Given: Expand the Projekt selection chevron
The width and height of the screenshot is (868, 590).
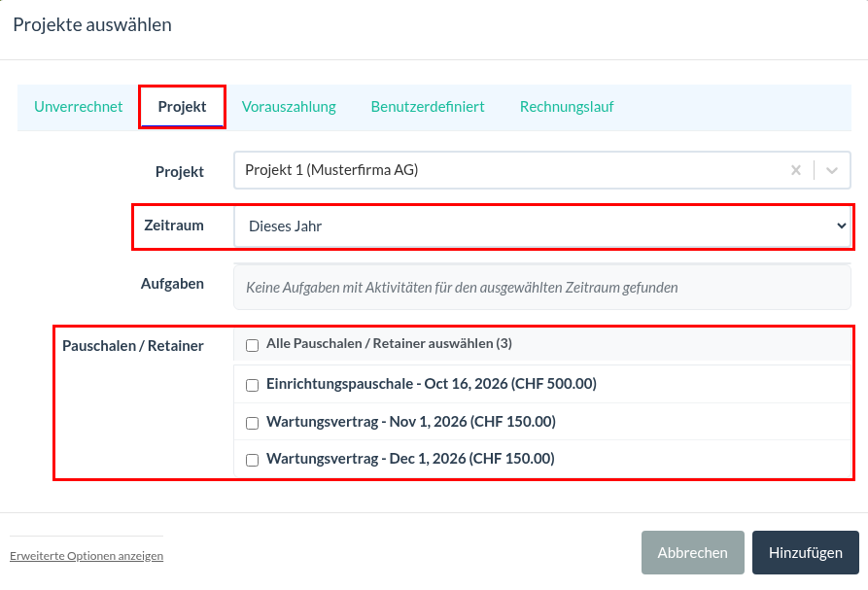Looking at the screenshot, I should (831, 170).
